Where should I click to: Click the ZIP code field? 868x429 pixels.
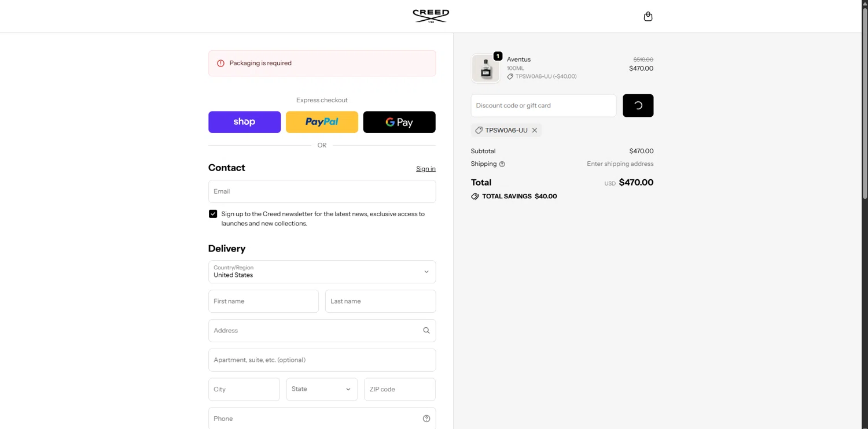click(400, 389)
